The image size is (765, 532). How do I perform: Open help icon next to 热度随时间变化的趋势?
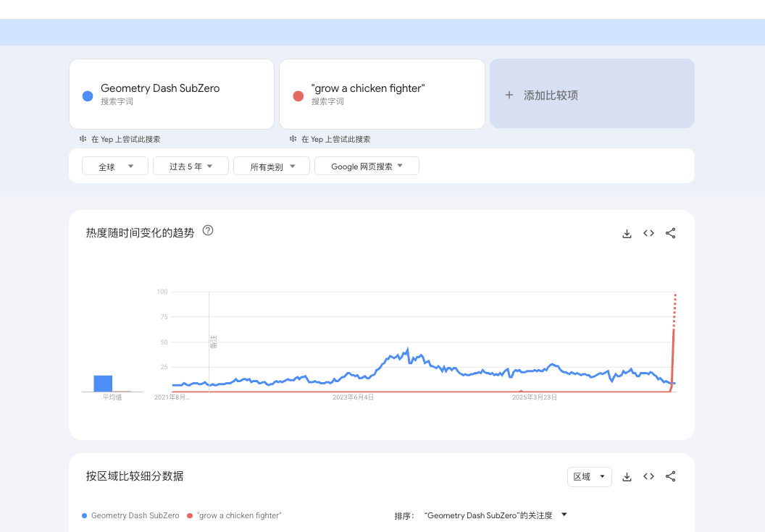coord(208,230)
